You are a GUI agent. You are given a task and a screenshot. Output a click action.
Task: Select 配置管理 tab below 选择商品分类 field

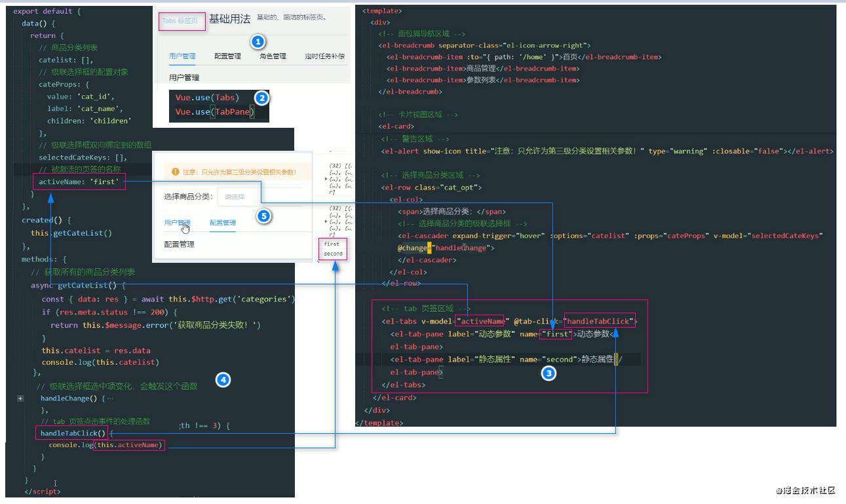[223, 223]
